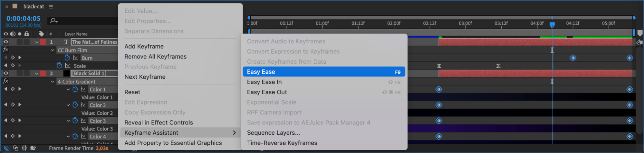
Task: Jump to next keyframe arrow for Burn
Action: (20, 58)
